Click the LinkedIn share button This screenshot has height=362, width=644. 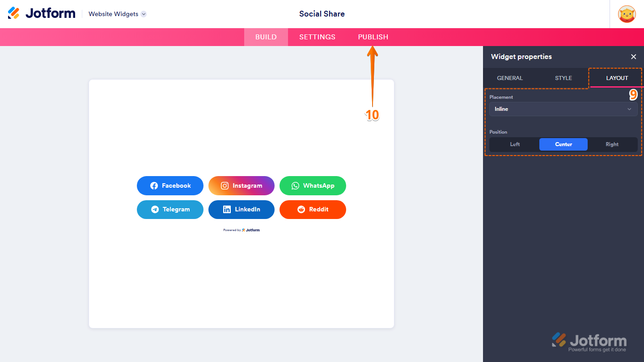[x=241, y=209]
